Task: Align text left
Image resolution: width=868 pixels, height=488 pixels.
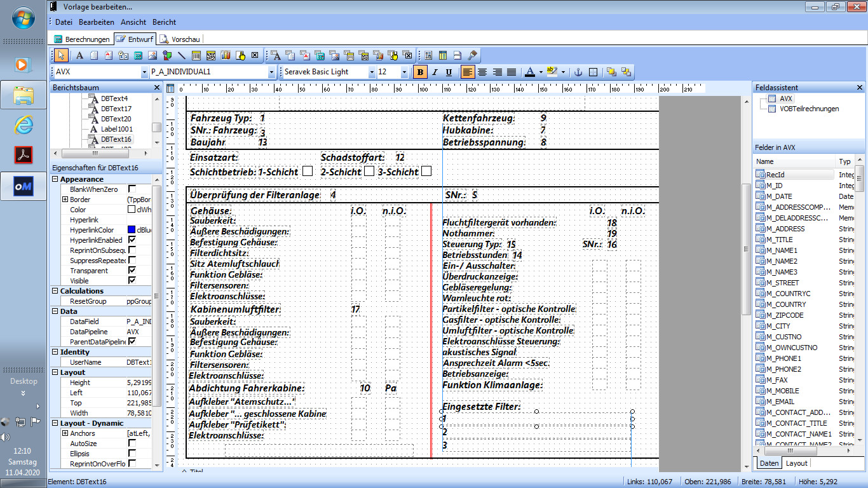Action: pyautogui.click(x=468, y=72)
